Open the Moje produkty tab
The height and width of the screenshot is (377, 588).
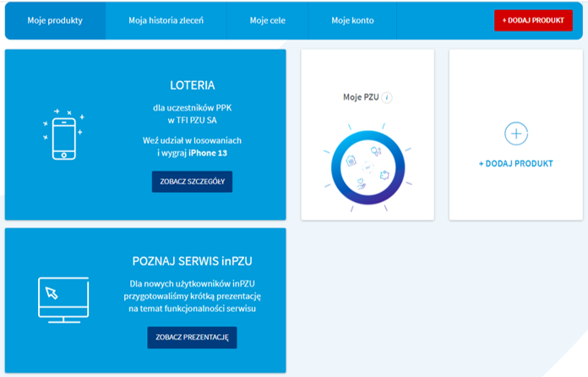point(55,20)
